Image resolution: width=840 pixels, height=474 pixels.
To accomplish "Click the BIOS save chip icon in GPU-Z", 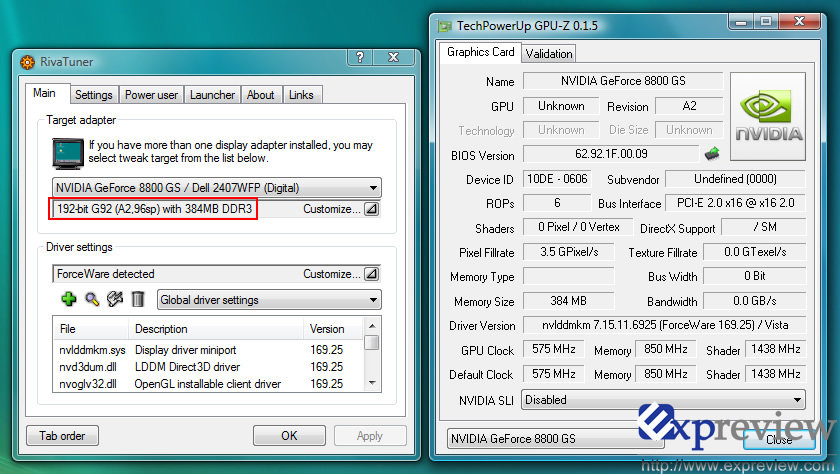I will tap(711, 154).
